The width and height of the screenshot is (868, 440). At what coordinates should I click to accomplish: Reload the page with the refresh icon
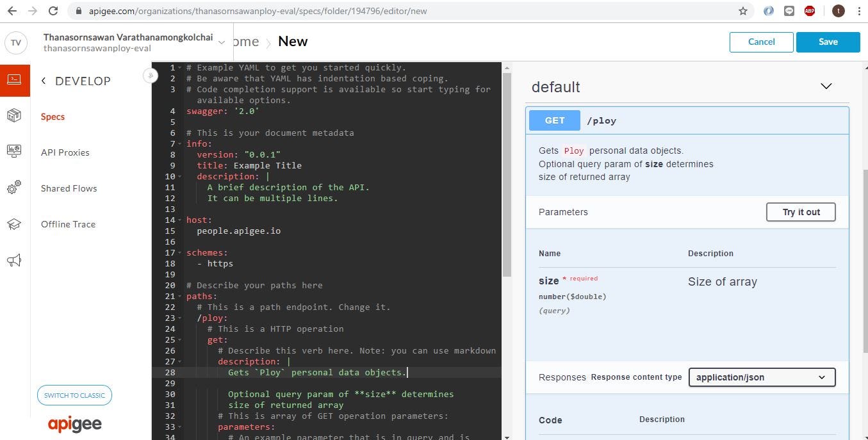(x=53, y=10)
